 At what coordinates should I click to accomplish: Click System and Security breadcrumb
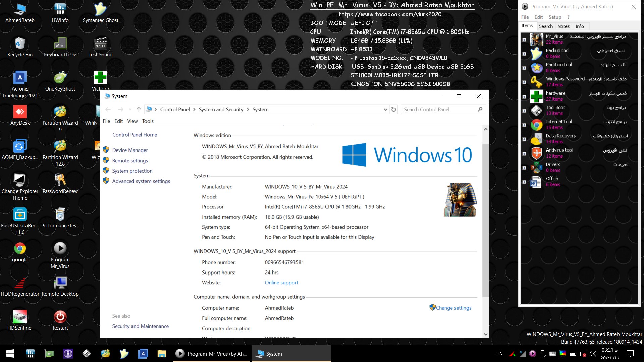[221, 109]
